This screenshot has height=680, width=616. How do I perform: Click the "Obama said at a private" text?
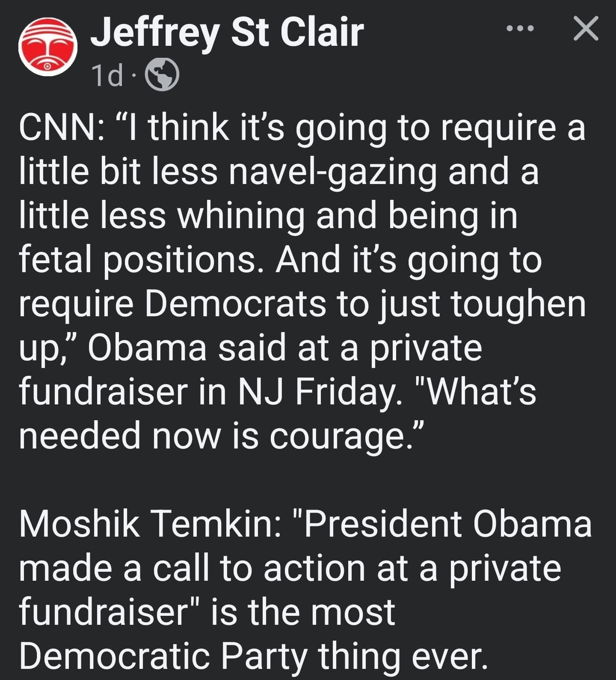[x=285, y=349]
